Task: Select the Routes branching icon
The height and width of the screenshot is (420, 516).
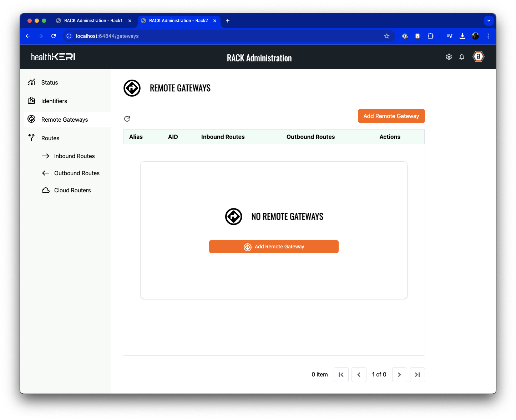Action: pos(31,138)
